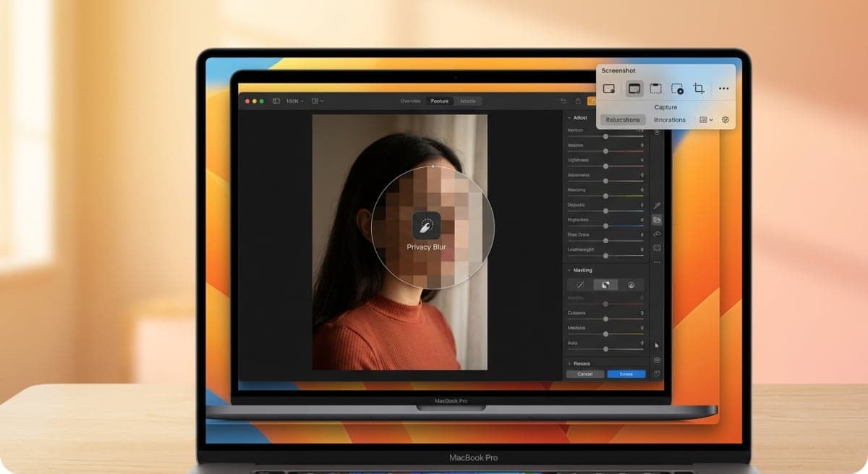868x474 pixels.
Task: Switch to the Overview tab
Action: coord(411,101)
